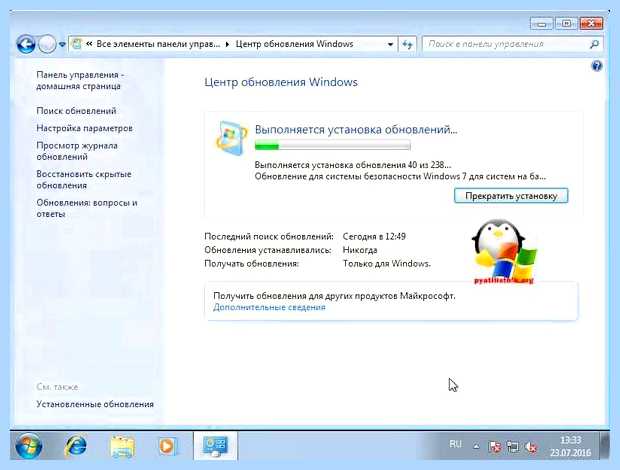Viewport: 620px width, 470px height.
Task: Show hidden breadcrumb levels chevron
Action: coord(89,44)
